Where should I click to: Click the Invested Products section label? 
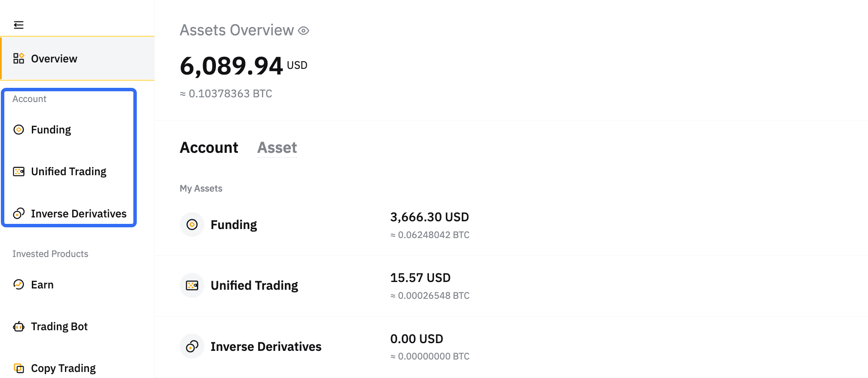(50, 254)
